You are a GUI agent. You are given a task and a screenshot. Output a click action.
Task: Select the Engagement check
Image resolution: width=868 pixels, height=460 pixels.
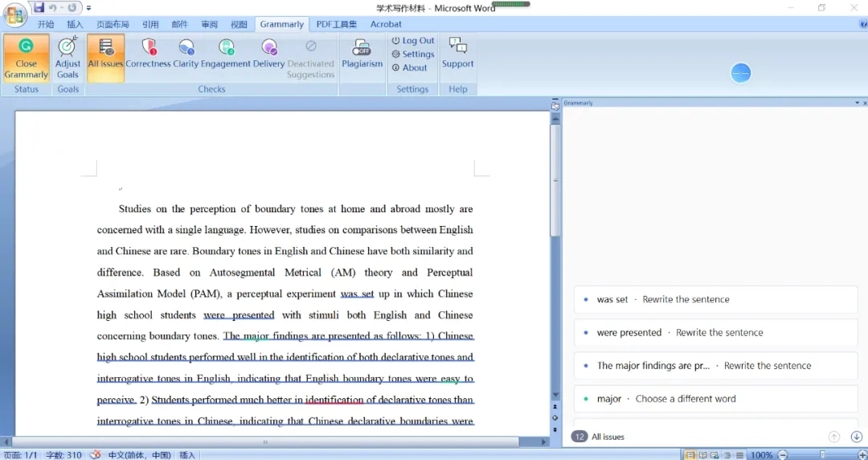click(226, 54)
